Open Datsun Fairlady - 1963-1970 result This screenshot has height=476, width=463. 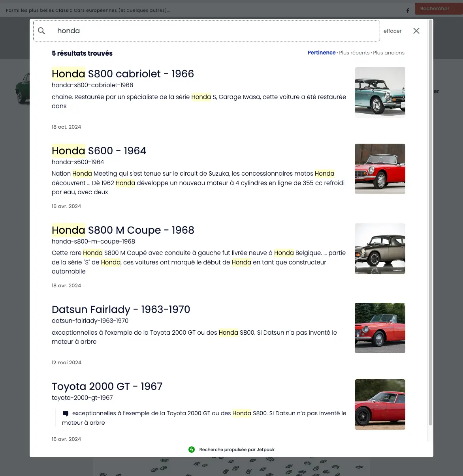pyautogui.click(x=121, y=309)
